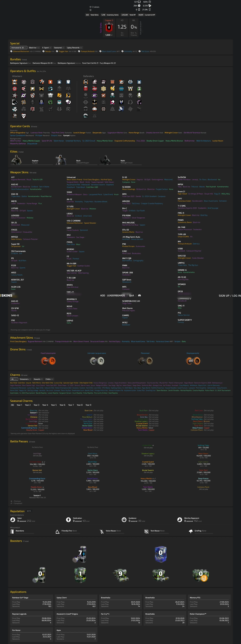Click the 3-Day booster pack icon
This screenshot has height=644, width=241.
point(80,575)
